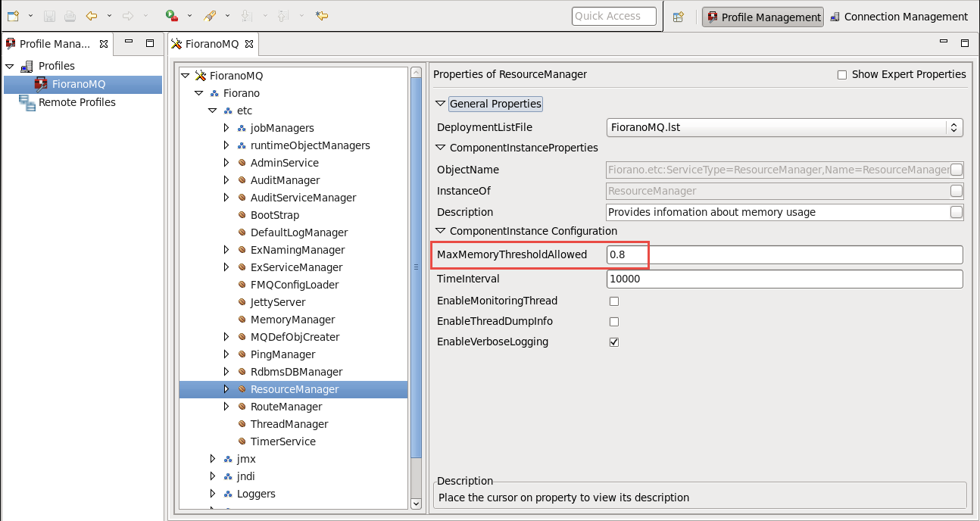Open the Run external tools dropdown arrow

[x=189, y=15]
